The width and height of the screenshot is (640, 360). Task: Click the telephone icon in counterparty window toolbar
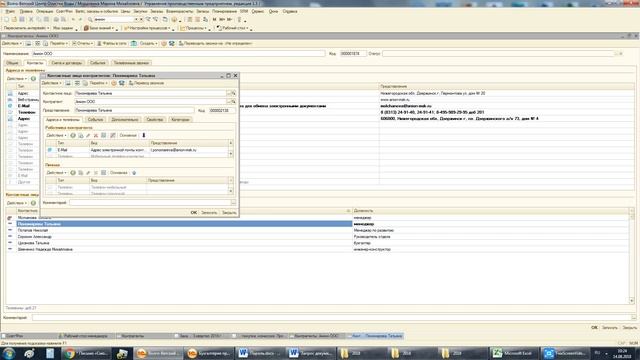[x=172, y=43]
